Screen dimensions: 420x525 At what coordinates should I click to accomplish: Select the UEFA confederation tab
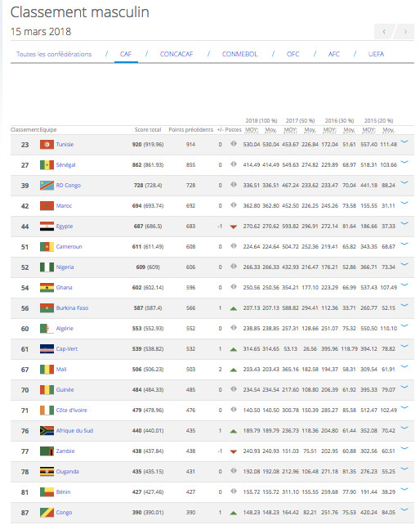tap(376, 54)
